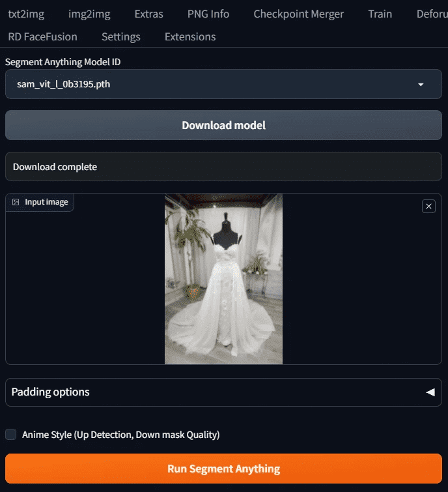Image resolution: width=448 pixels, height=492 pixels.
Task: Click the model dropdown caret arrow
Action: pyautogui.click(x=421, y=85)
